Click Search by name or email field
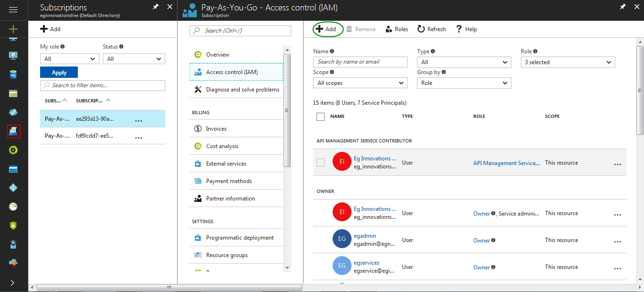This screenshot has height=292, width=644. tap(360, 62)
